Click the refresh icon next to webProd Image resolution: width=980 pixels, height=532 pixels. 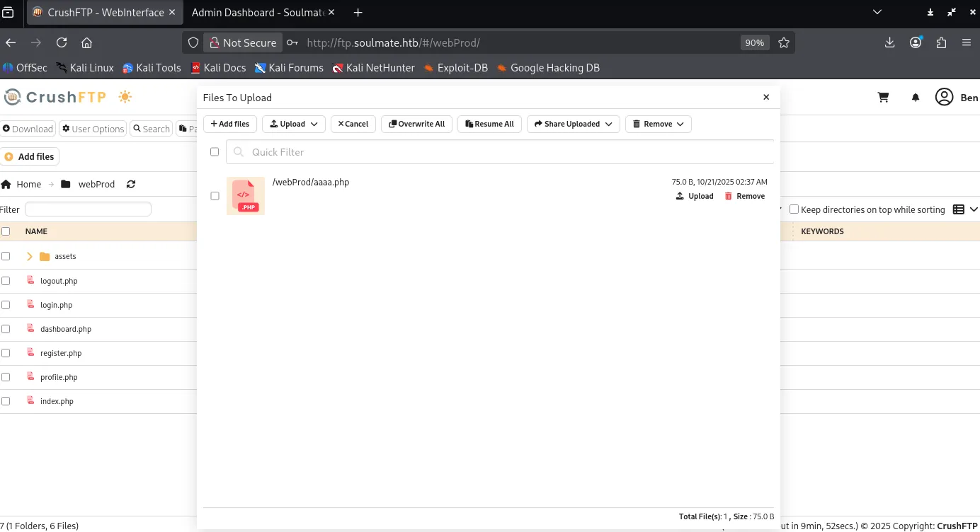(131, 184)
